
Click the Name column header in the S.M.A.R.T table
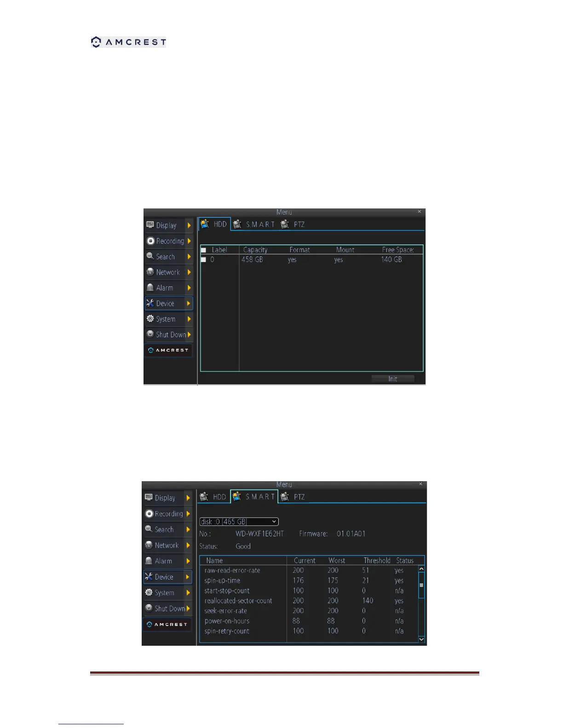[x=214, y=561]
